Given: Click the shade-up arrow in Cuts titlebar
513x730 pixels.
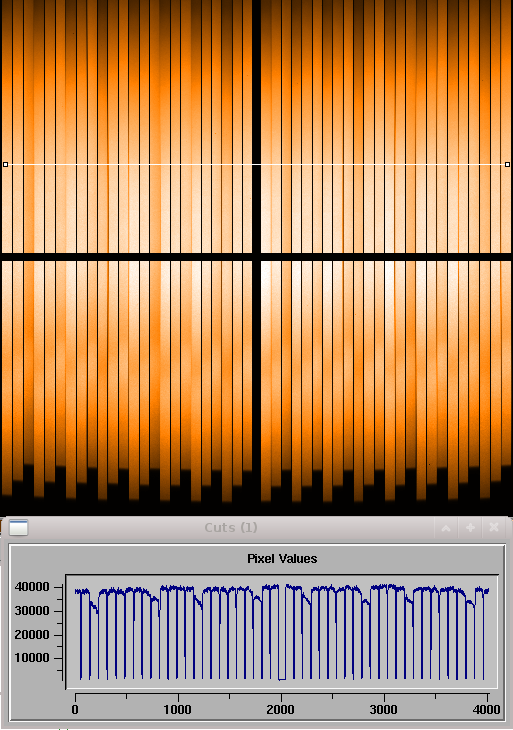Looking at the screenshot, I should click(446, 527).
